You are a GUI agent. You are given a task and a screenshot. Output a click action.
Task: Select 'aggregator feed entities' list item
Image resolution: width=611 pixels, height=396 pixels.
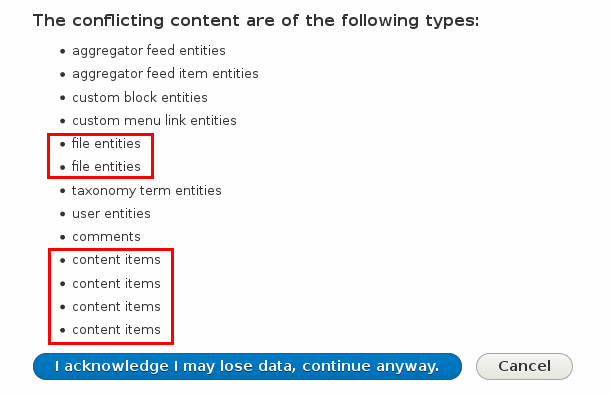click(149, 51)
